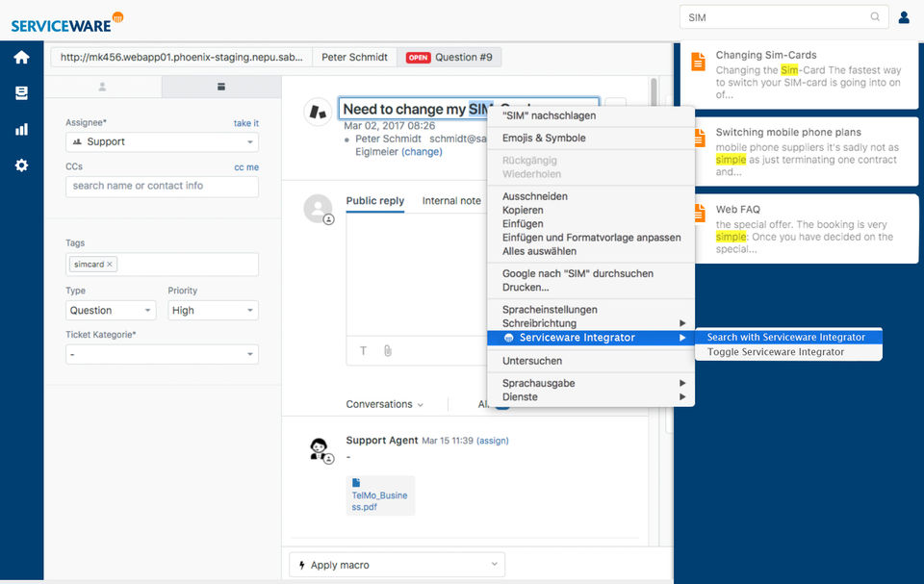Click inside the Tags field

point(162,264)
